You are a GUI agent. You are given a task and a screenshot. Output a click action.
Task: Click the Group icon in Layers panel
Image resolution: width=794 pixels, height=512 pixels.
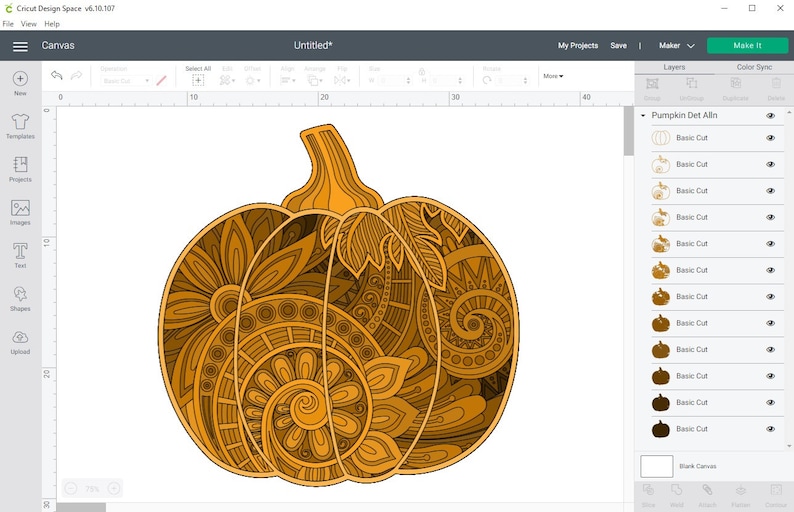[652, 84]
